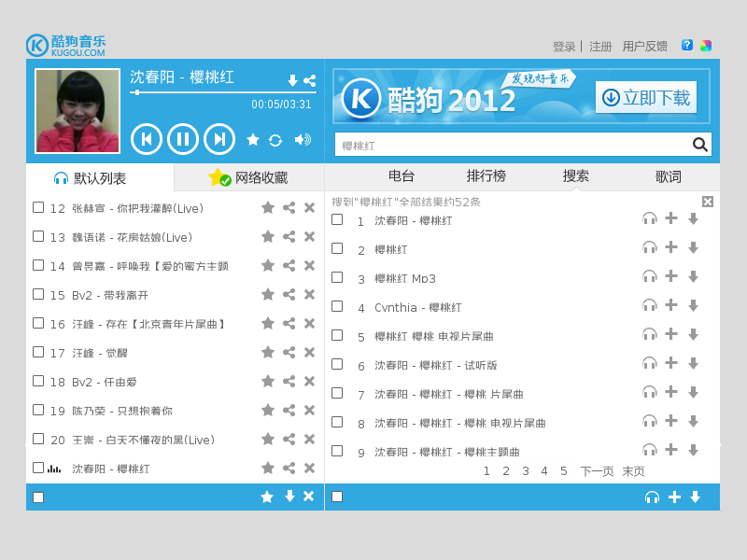Viewport: 747px width, 560px height.
Task: Share the currently playing song
Action: pos(310,80)
